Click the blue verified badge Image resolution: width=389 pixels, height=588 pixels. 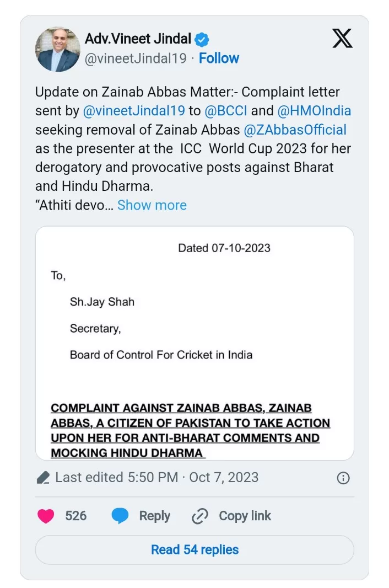(x=202, y=40)
